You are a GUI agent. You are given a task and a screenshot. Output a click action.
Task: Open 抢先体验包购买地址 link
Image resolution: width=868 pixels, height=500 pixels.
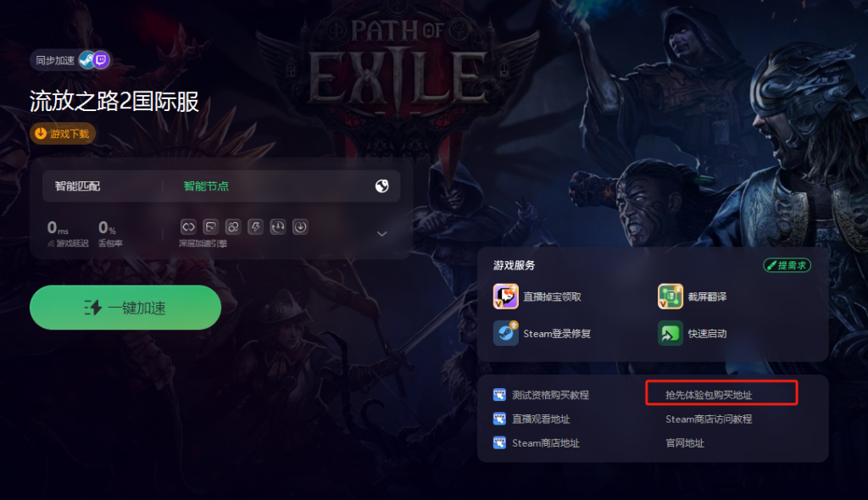click(x=709, y=395)
